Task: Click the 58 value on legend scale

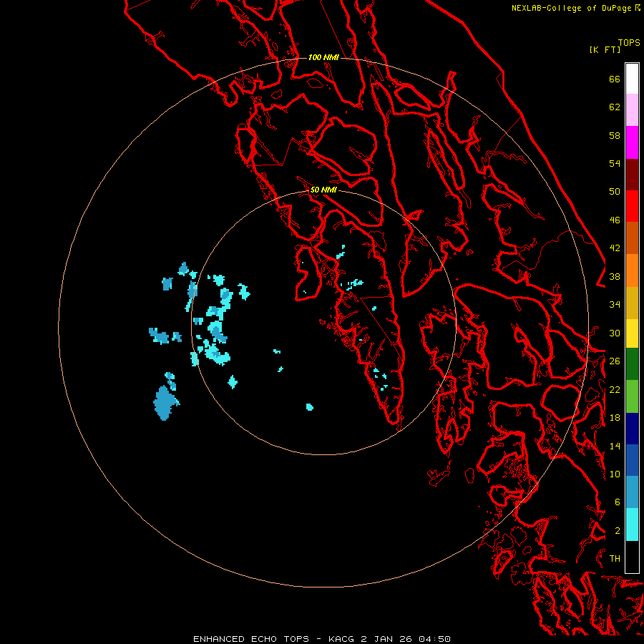Action: pyautogui.click(x=615, y=135)
